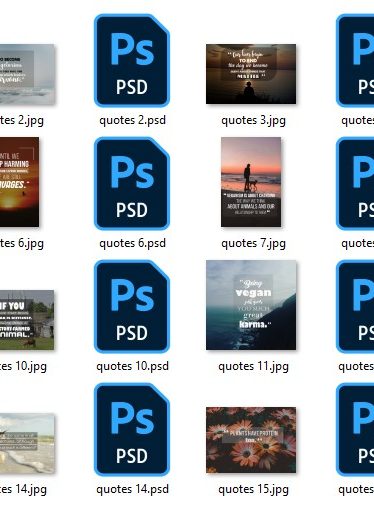The height and width of the screenshot is (507, 374).
Task: Select the cut-off PSD icon right of quotes 7.jpg
Action: (x=355, y=183)
